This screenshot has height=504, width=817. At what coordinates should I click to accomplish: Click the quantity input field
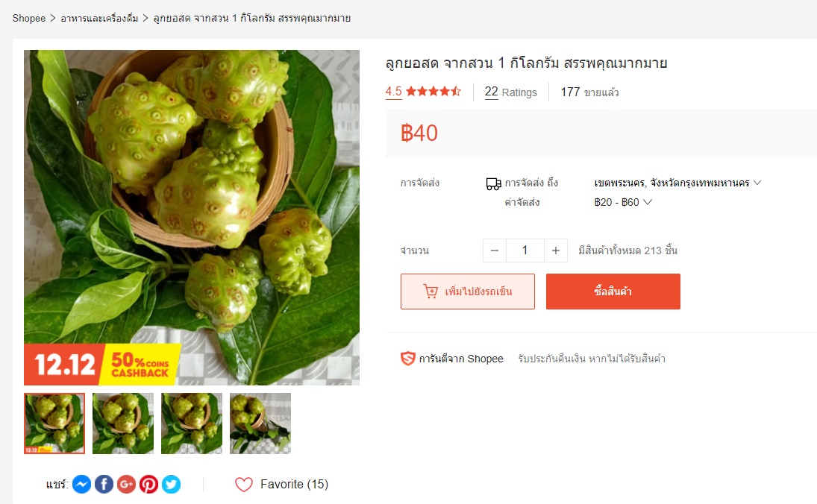click(525, 251)
